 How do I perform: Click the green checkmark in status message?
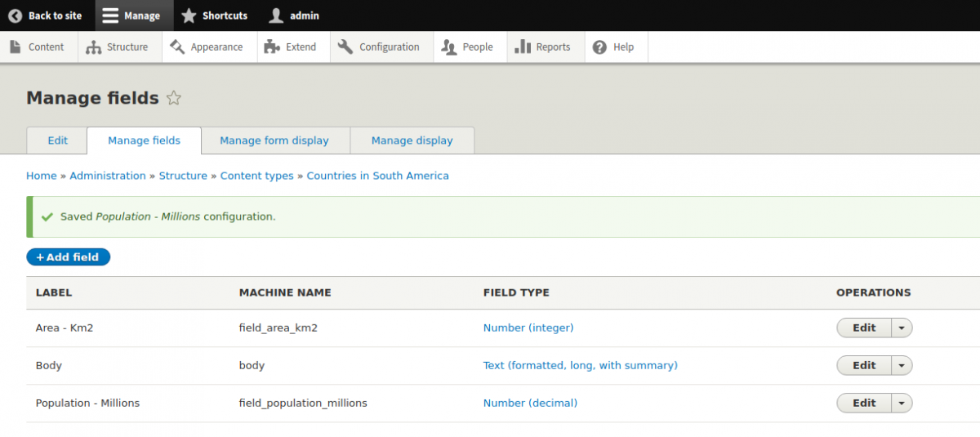(47, 217)
